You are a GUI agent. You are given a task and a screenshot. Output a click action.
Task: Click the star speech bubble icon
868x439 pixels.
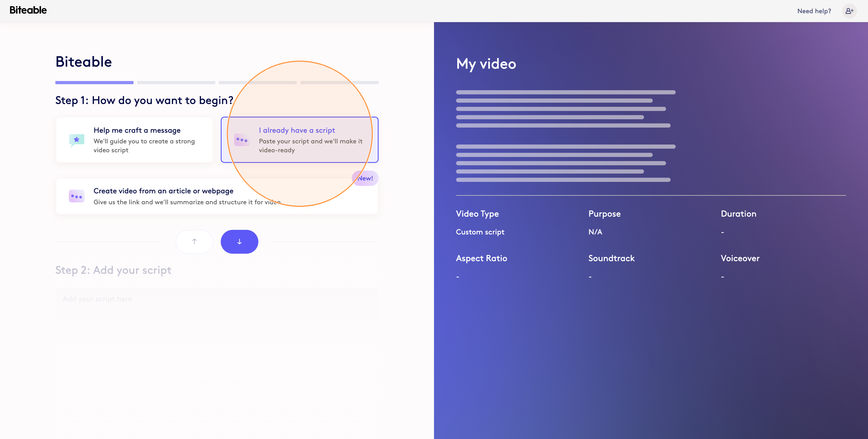tap(76, 140)
